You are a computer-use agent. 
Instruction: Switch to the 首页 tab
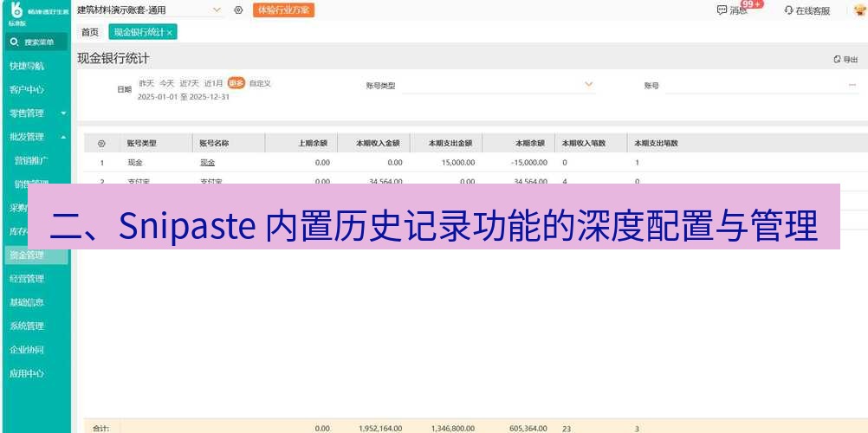tap(90, 33)
